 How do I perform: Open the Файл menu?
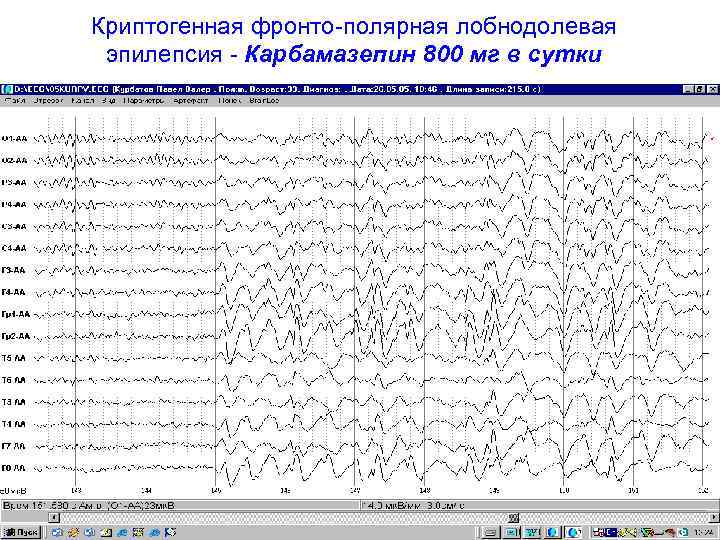coord(15,100)
